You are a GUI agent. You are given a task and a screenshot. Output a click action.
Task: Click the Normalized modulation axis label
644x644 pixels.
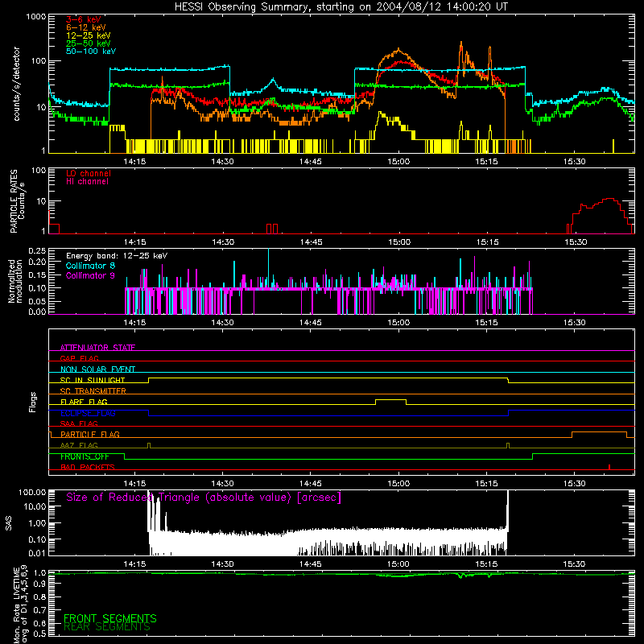coord(15,281)
